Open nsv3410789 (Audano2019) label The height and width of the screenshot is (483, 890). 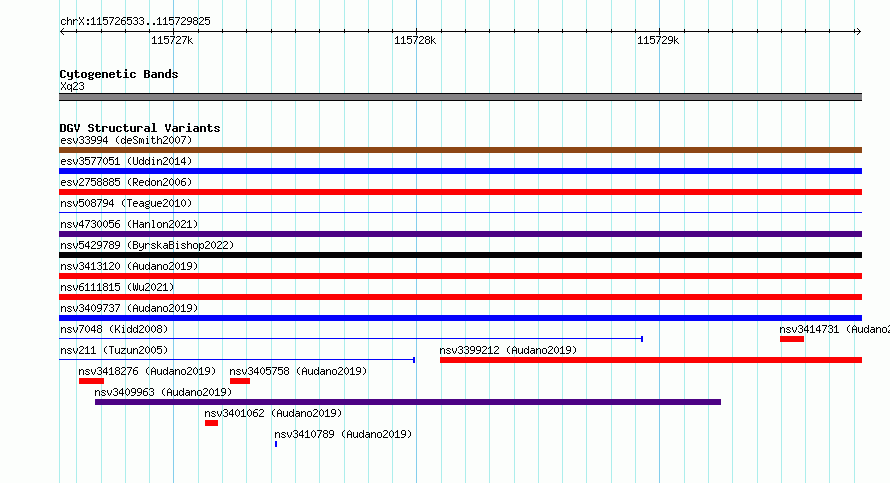[x=343, y=434]
